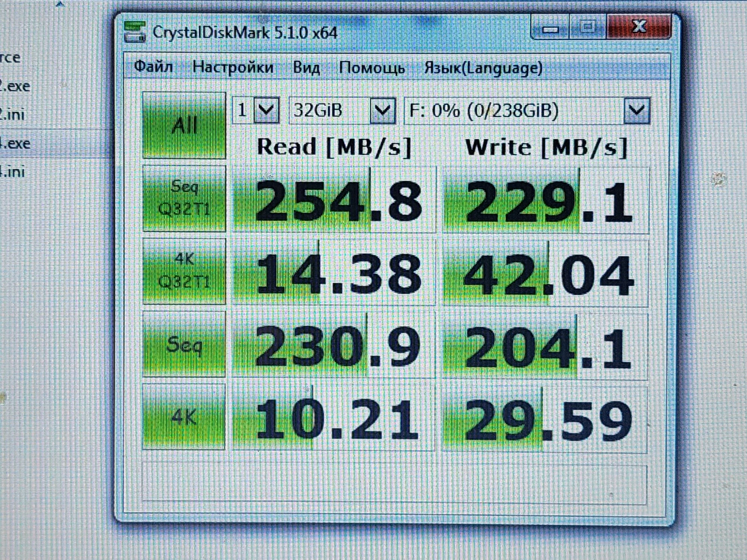Click the CrystalDiskMark title bar app icon
The height and width of the screenshot is (560, 747).
tap(135, 32)
